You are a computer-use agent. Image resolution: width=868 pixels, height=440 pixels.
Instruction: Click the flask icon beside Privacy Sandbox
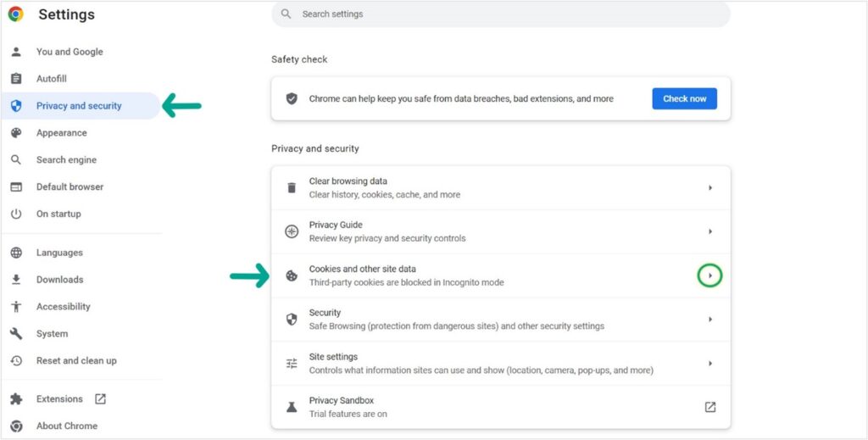(292, 407)
